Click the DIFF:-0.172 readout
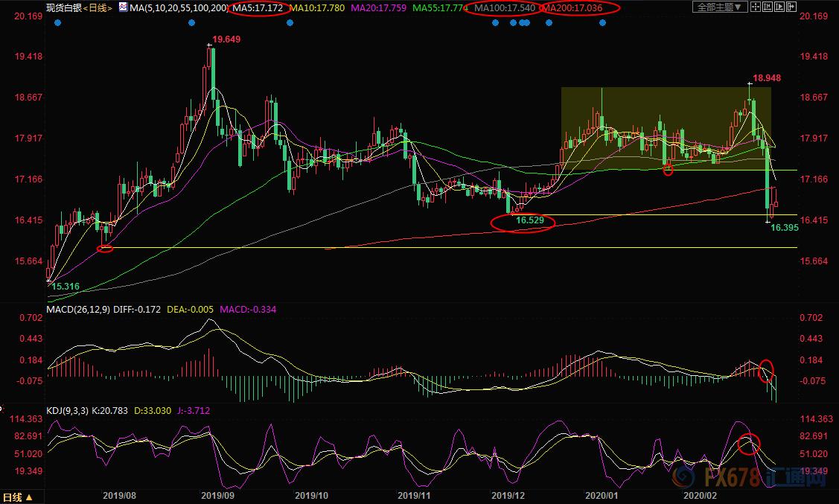Viewport: 839px width, 504px height. [x=136, y=309]
